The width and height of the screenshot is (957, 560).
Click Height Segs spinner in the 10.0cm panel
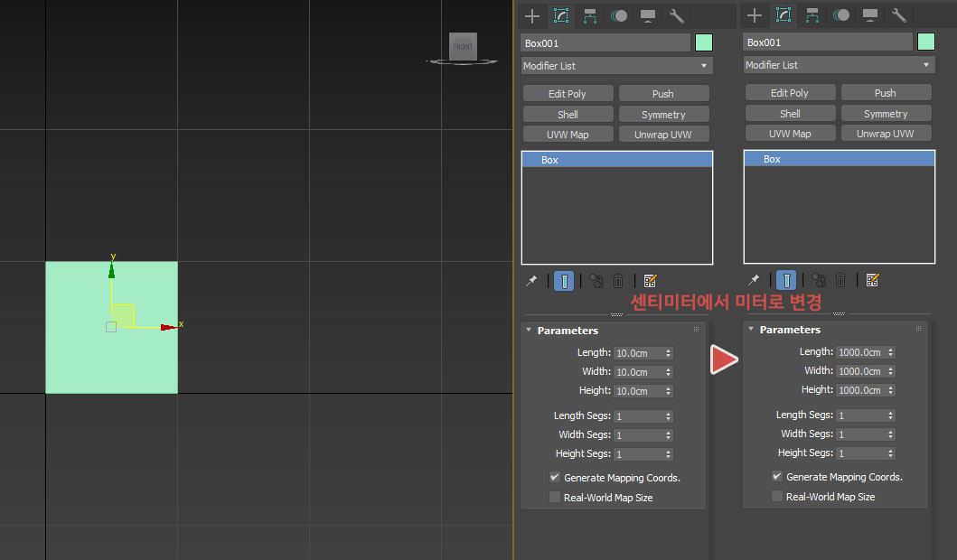tap(669, 453)
